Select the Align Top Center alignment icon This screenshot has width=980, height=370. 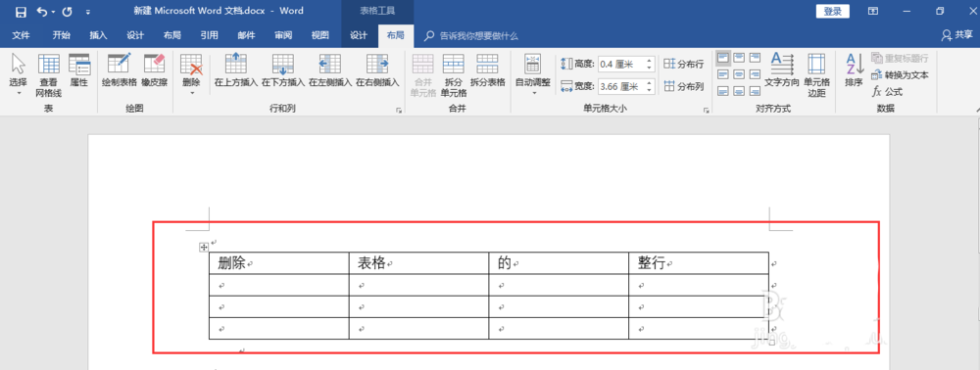coord(739,58)
